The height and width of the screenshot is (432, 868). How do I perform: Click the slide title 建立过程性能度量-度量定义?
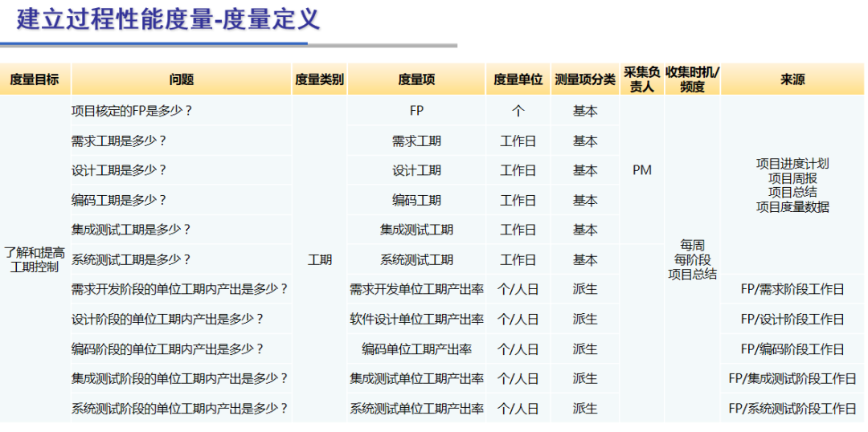[168, 19]
